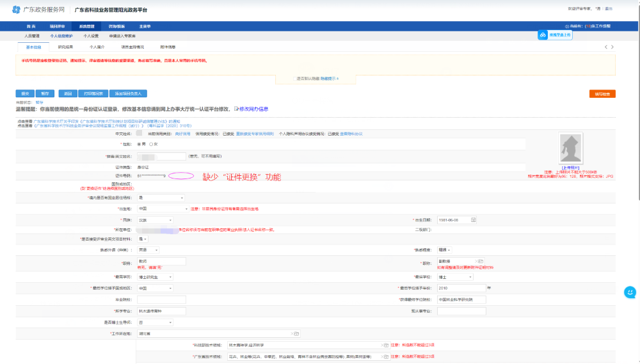Viewport: 640px width, 364px height.
Task: Open the 民族 dropdown showing 汉族
Action: click(155, 219)
